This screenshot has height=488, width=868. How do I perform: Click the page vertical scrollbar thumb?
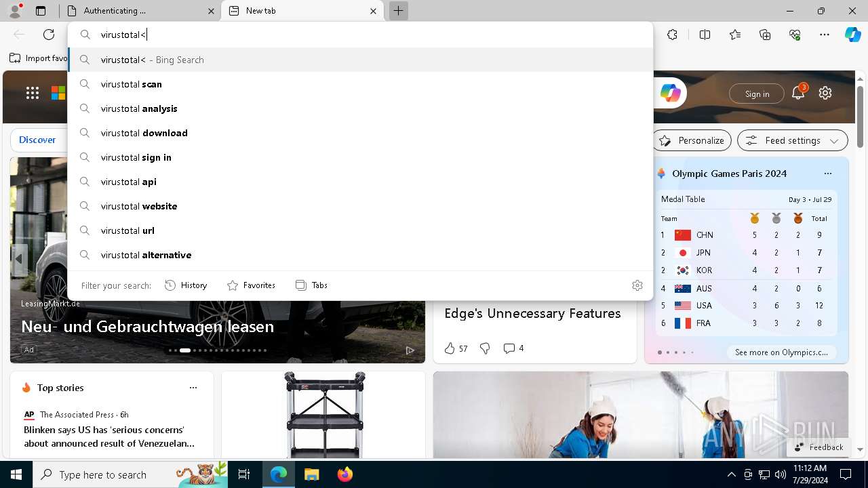point(860,117)
